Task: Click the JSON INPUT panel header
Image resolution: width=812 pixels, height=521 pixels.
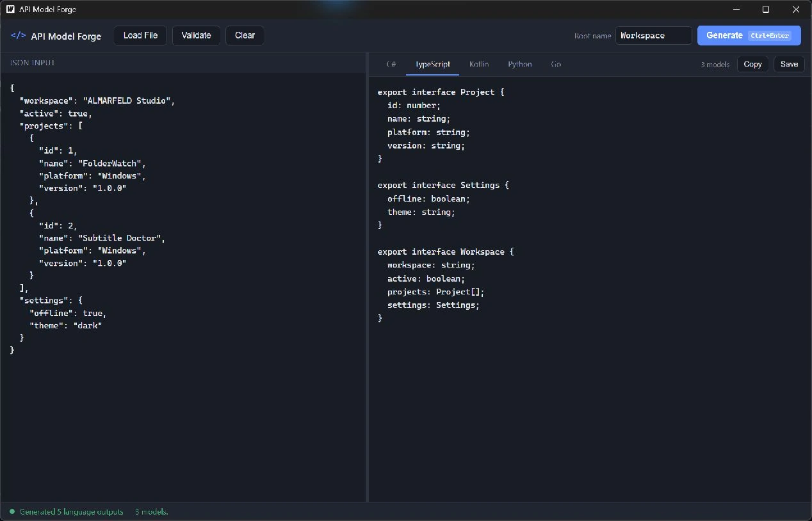Action: point(33,63)
